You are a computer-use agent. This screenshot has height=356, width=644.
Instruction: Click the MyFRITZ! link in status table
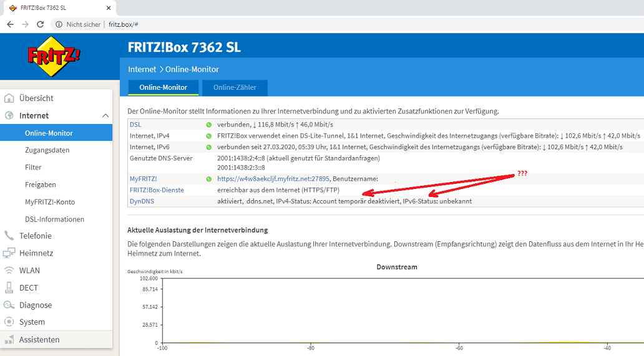click(144, 179)
